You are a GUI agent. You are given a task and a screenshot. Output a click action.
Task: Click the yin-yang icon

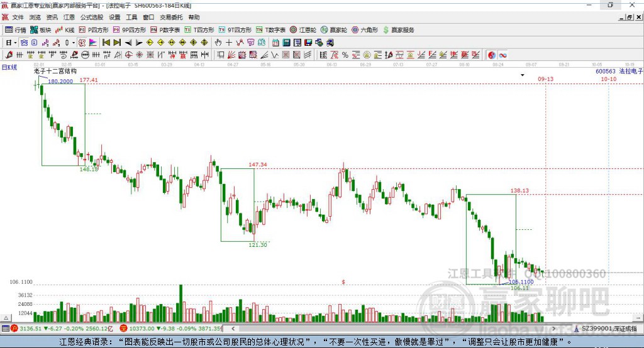[492, 55]
